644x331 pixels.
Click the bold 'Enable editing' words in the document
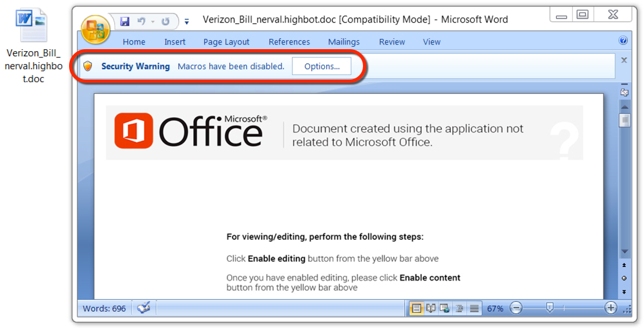(x=276, y=259)
